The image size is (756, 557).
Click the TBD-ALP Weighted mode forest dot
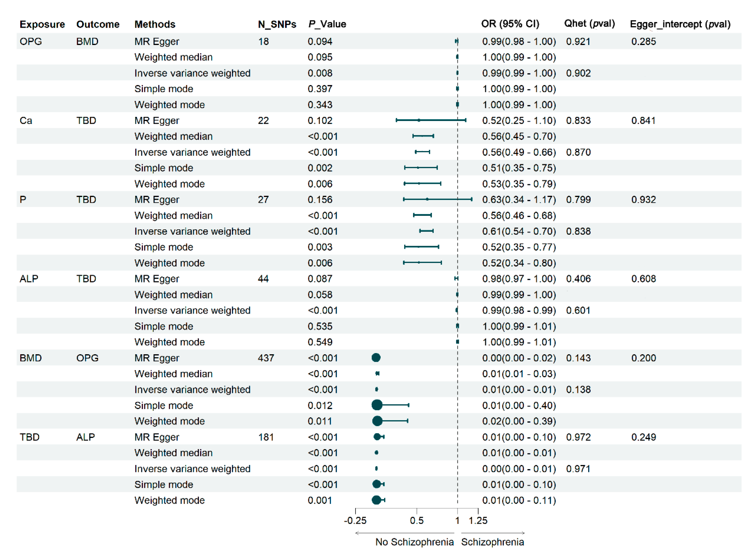click(377, 500)
